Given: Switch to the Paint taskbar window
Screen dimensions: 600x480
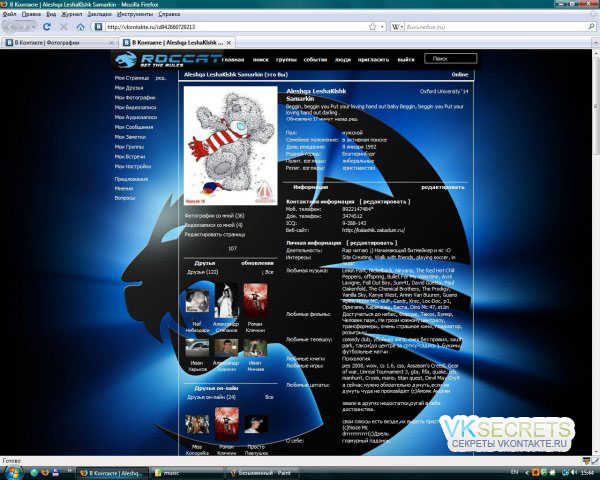Looking at the screenshot, I should [x=264, y=473].
